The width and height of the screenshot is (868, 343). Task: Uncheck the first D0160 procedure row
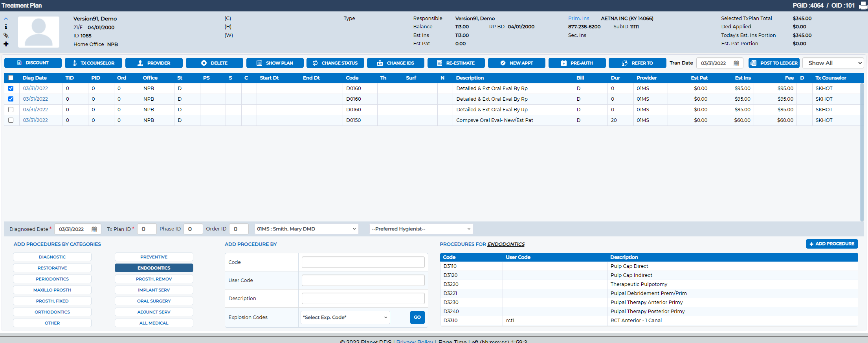11,89
